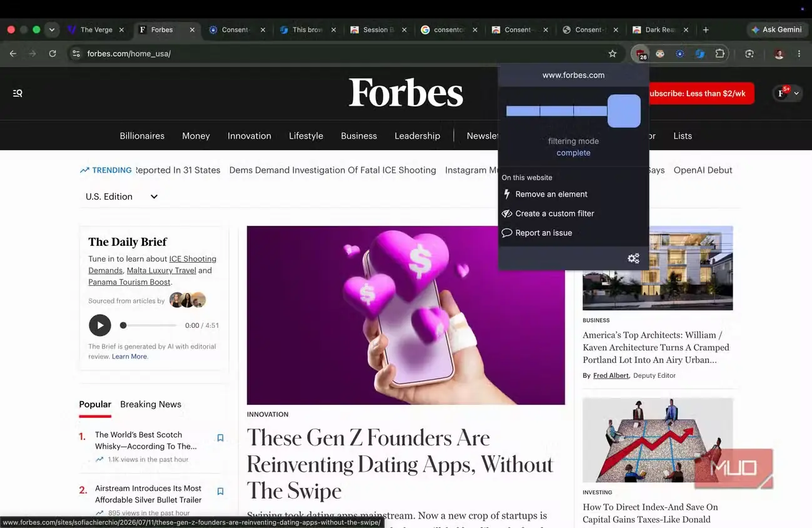The height and width of the screenshot is (528, 812).
Task: Expand the U.S. Edition dropdown
Action: [121, 196]
